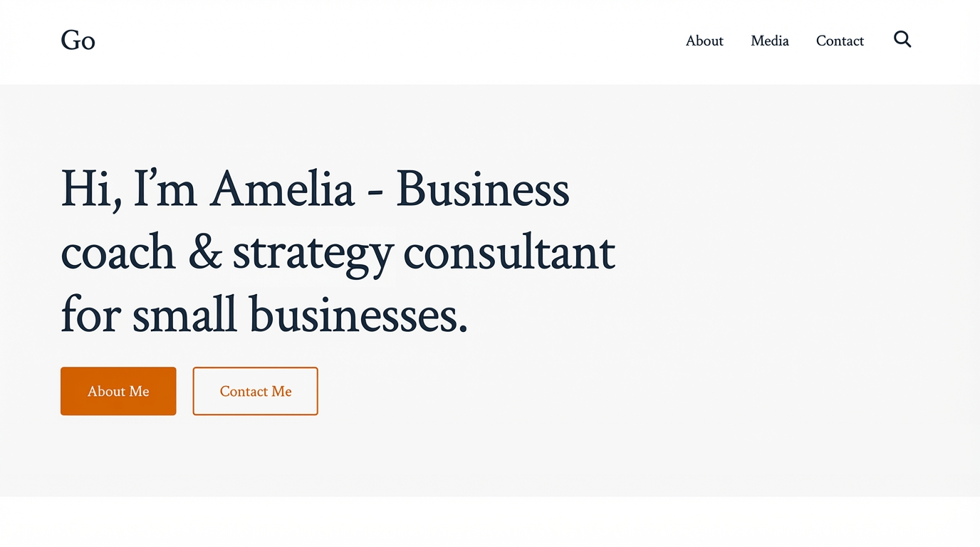Click the word Business in the heading
980x547 pixels.
click(x=482, y=189)
